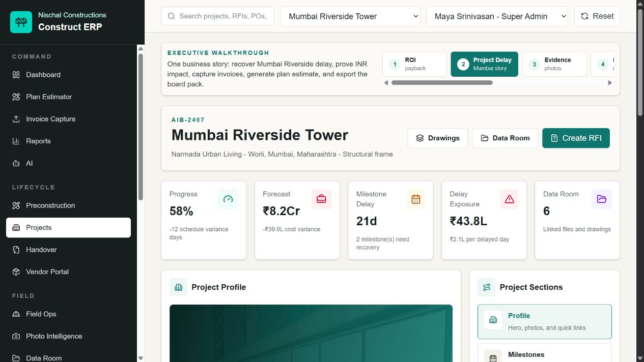Click the sidebar scroll down arrow

click(141, 358)
